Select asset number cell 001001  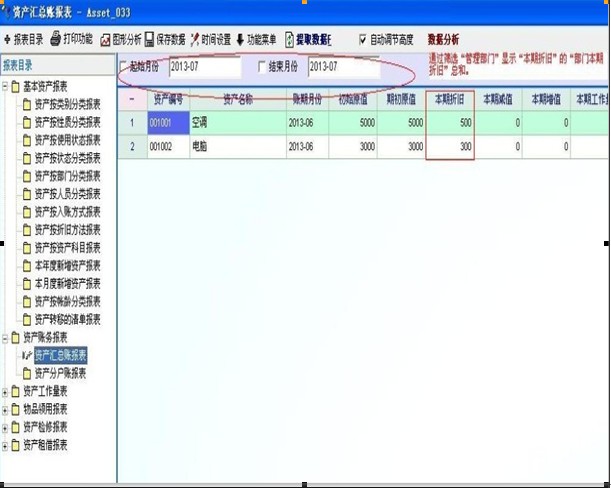[x=163, y=123]
